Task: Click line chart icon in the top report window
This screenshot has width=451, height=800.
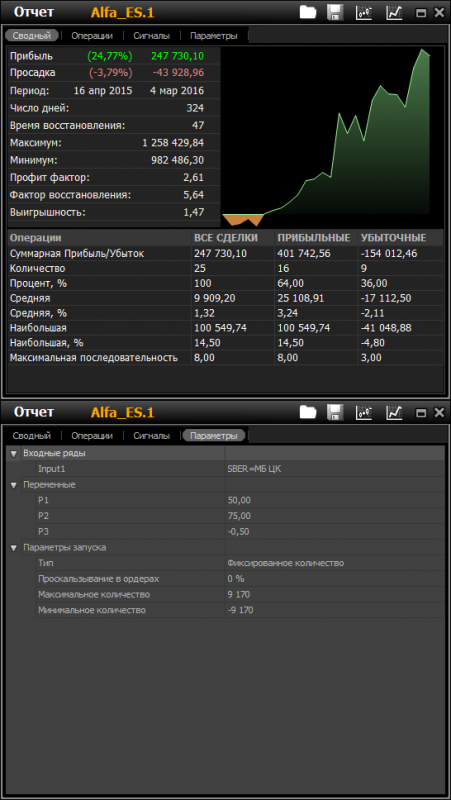Action: [x=394, y=12]
